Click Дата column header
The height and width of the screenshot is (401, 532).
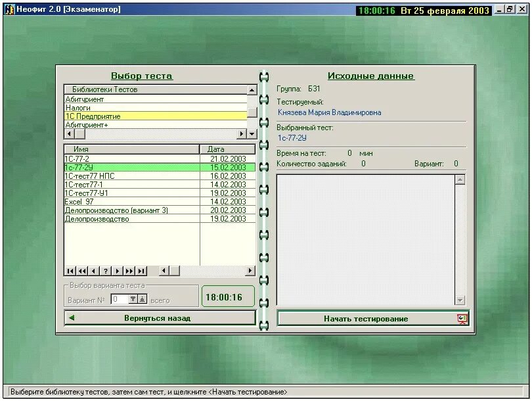pyautogui.click(x=227, y=149)
